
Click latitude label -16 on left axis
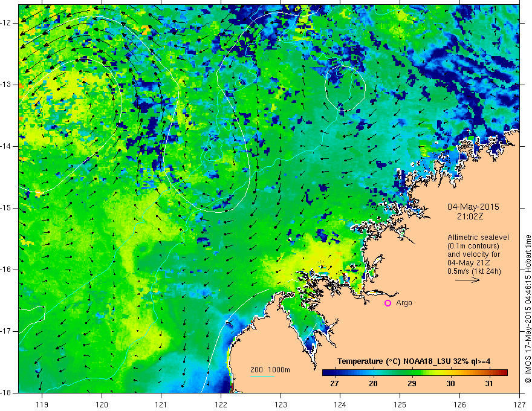6,270
